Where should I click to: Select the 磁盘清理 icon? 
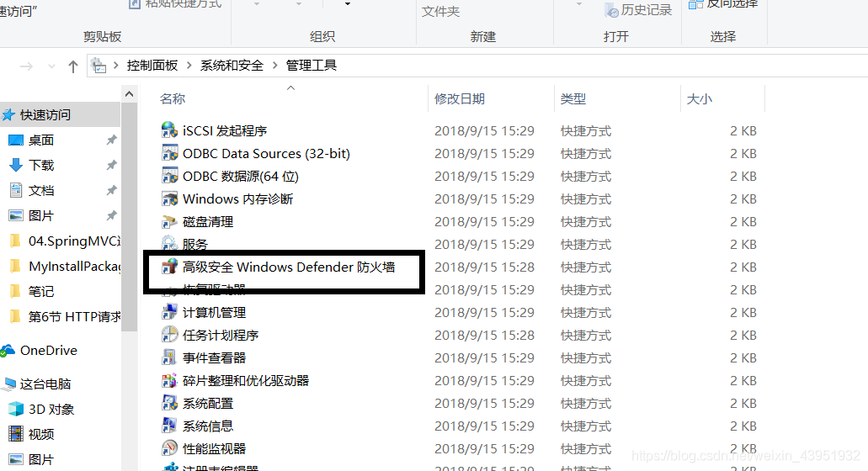tap(169, 221)
